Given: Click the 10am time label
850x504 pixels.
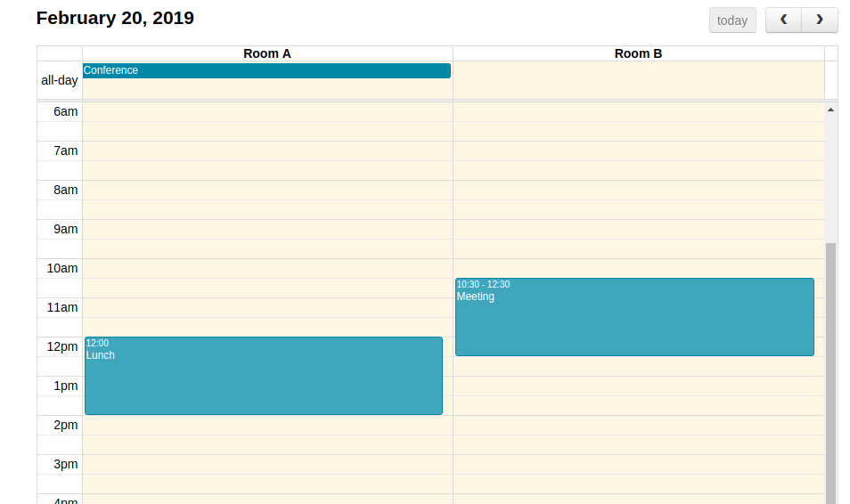Looking at the screenshot, I should (62, 268).
